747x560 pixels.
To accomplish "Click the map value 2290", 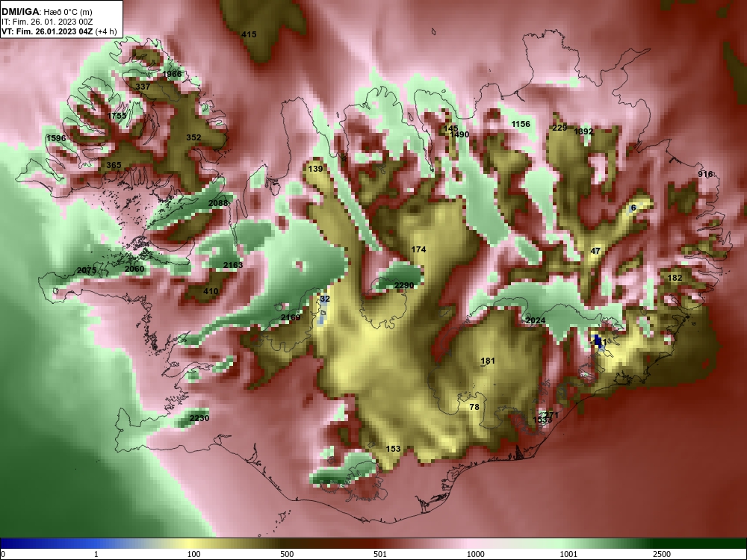I will point(404,286).
